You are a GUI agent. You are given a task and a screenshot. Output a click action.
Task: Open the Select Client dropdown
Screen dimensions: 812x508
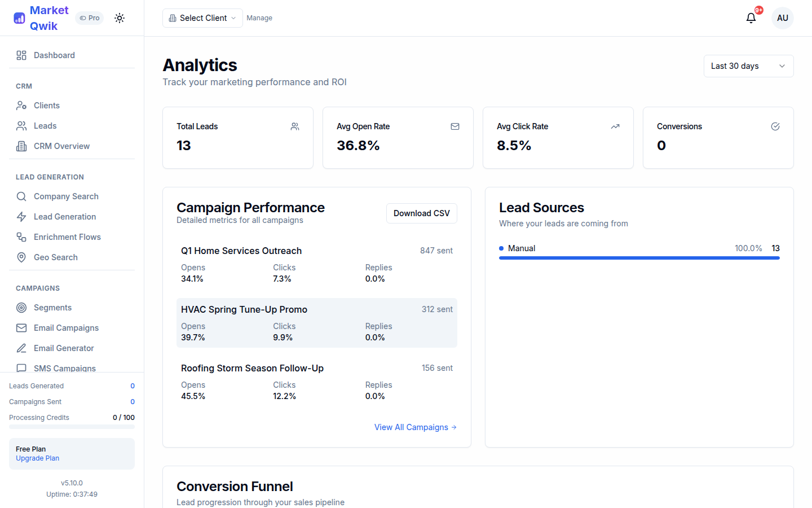pos(202,17)
